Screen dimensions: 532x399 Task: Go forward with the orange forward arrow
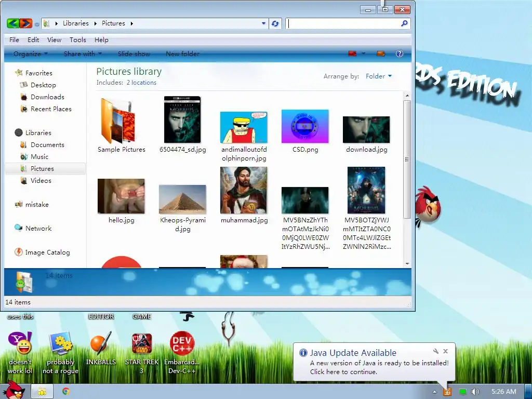pyautogui.click(x=26, y=23)
